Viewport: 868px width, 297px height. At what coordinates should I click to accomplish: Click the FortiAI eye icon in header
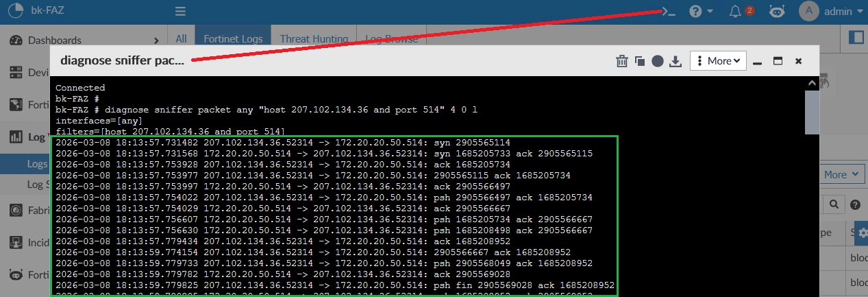click(x=776, y=12)
